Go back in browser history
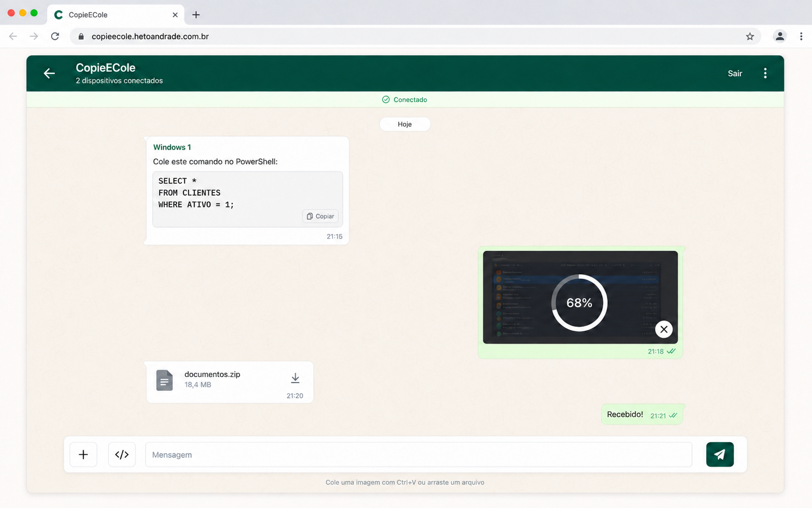Image resolution: width=812 pixels, height=508 pixels. click(13, 36)
